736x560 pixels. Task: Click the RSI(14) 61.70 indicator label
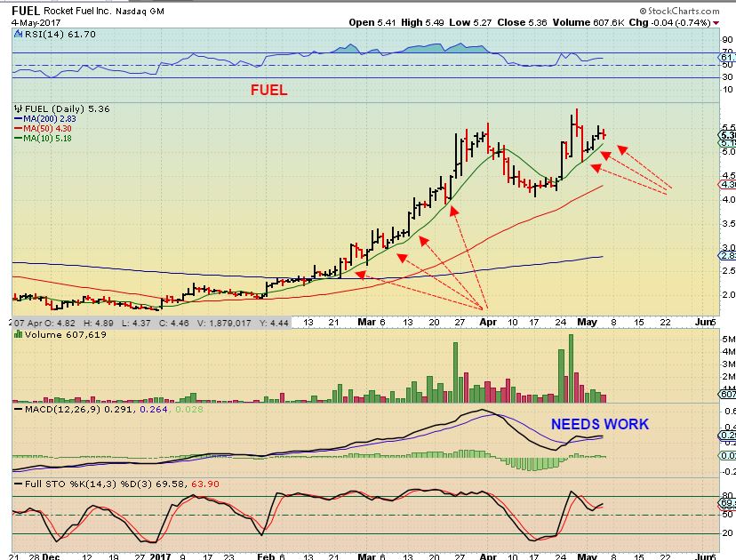pyautogui.click(x=60, y=35)
